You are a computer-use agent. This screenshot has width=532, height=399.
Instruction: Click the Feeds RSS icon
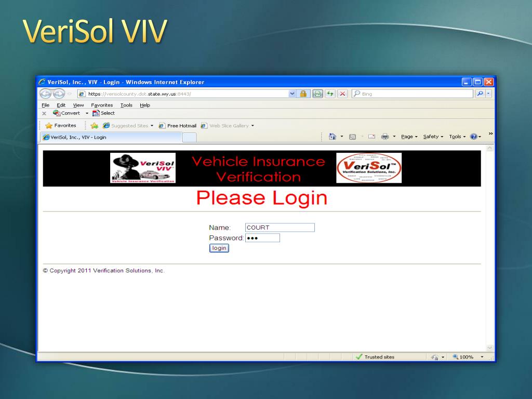(x=353, y=137)
